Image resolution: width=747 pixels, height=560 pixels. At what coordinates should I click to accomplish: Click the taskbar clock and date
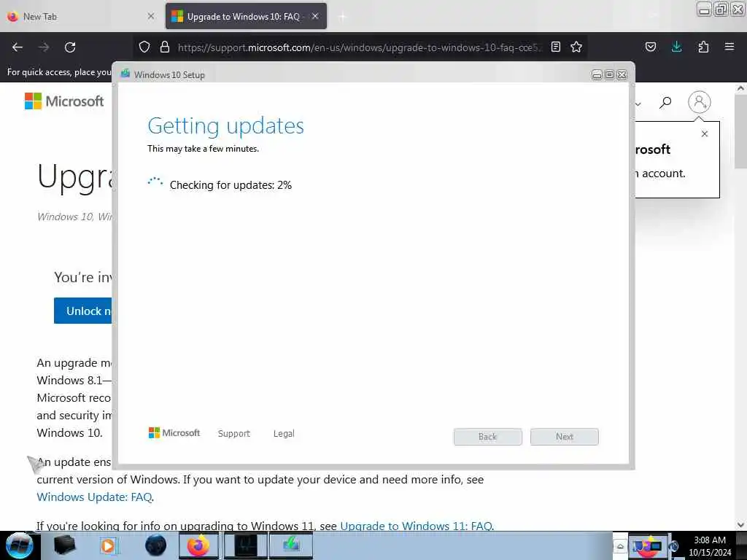coord(710,545)
